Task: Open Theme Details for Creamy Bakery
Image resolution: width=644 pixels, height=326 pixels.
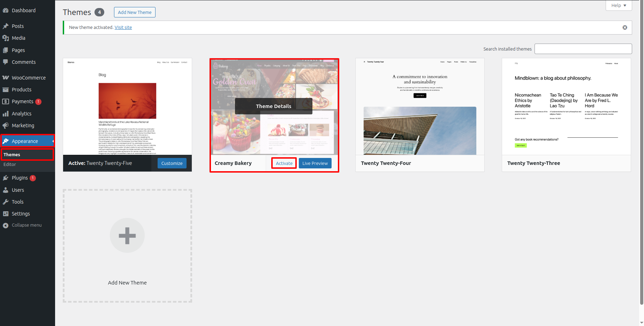Action: coord(274,106)
